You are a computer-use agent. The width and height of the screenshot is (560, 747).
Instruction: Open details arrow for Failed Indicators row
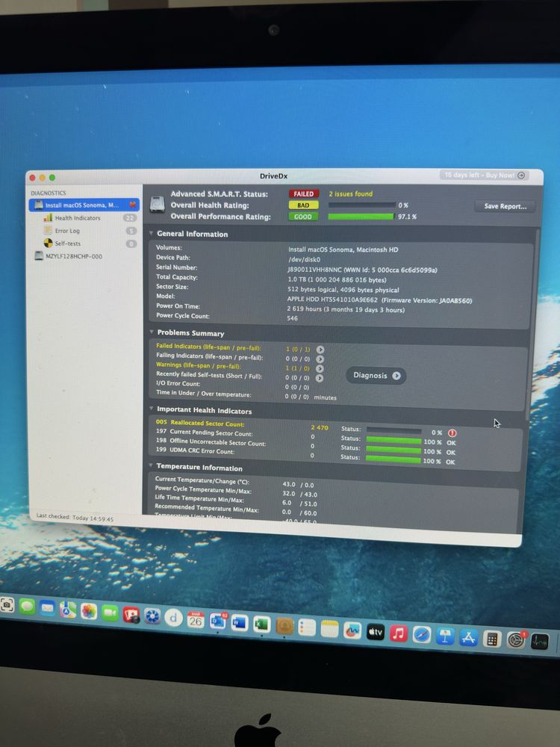pos(320,349)
